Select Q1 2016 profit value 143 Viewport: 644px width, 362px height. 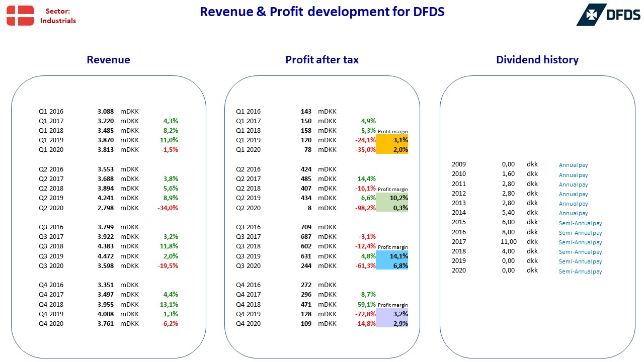click(306, 112)
